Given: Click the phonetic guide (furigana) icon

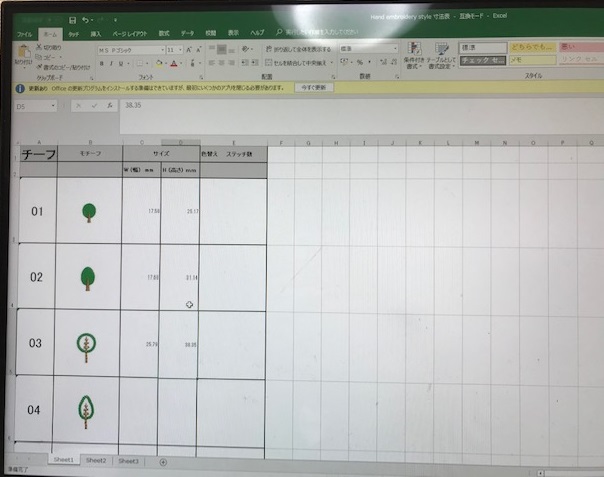Looking at the screenshot, I should (x=193, y=63).
